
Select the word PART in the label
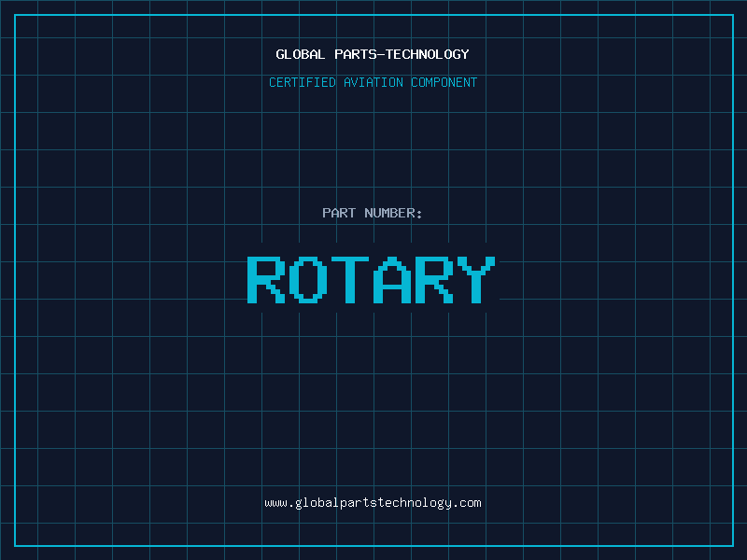[339, 213]
